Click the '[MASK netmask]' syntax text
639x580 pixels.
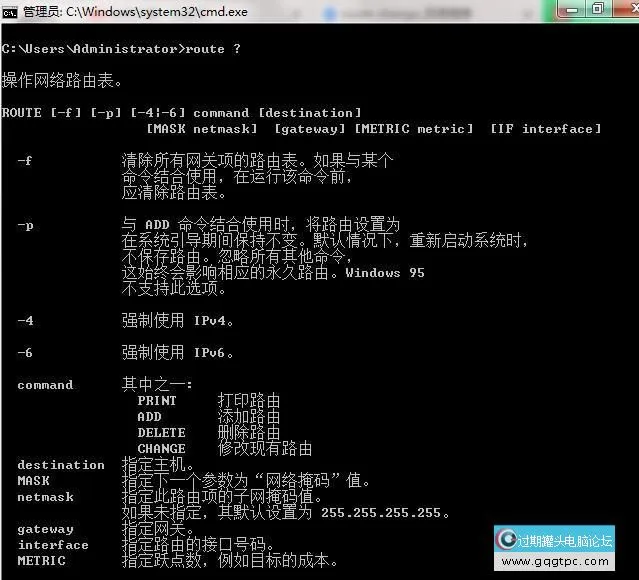tap(202, 129)
